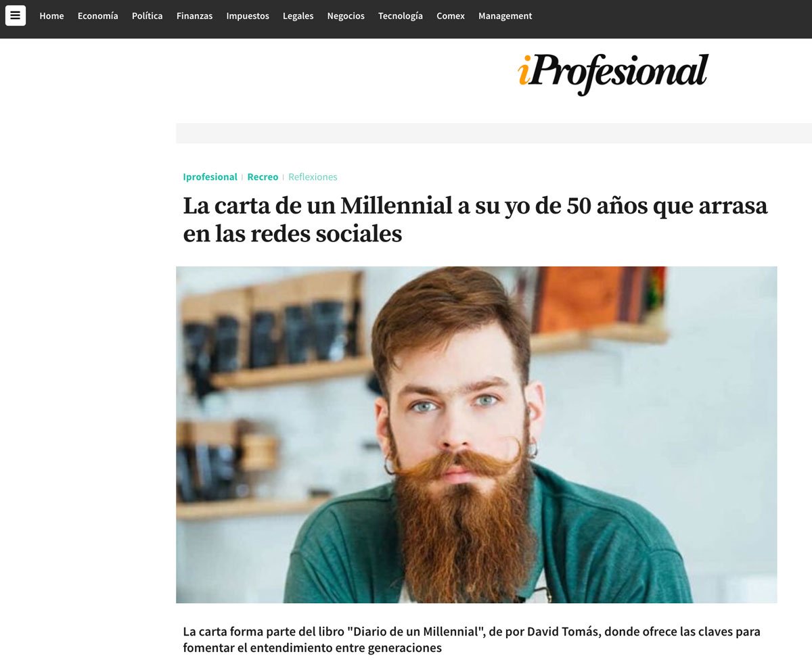
Task: Select the article summary about Diario de un Millennial
Action: click(472, 640)
